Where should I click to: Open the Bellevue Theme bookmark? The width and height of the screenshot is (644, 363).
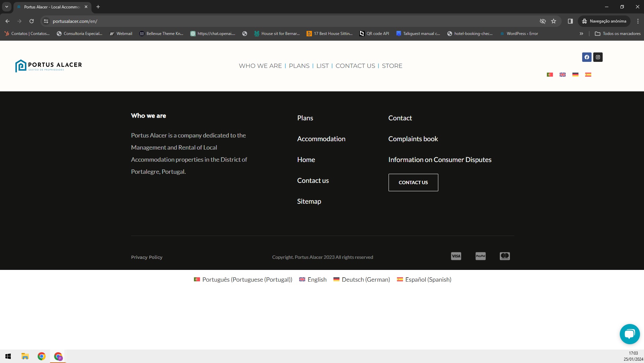(x=161, y=34)
